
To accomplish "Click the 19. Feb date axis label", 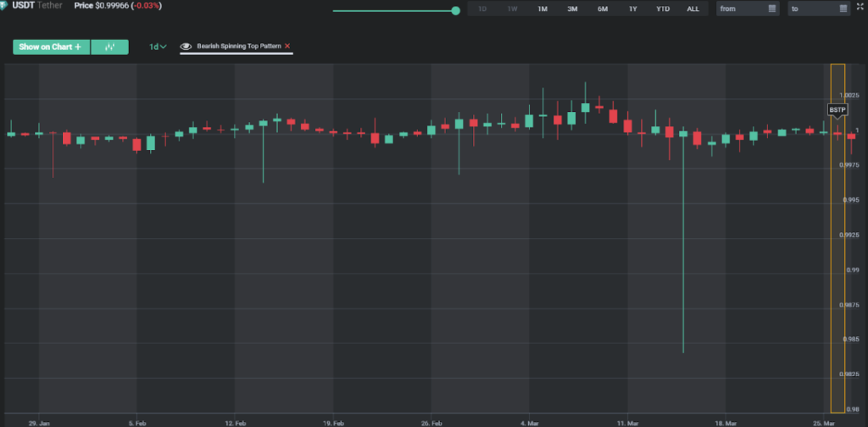I will [x=333, y=423].
